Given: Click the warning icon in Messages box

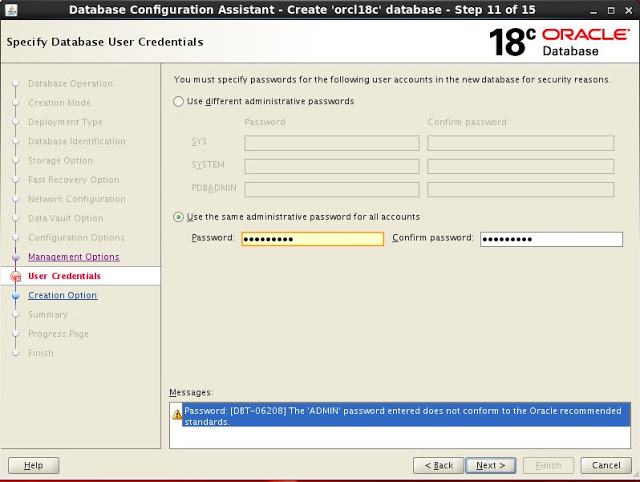Looking at the screenshot, I should (177, 413).
